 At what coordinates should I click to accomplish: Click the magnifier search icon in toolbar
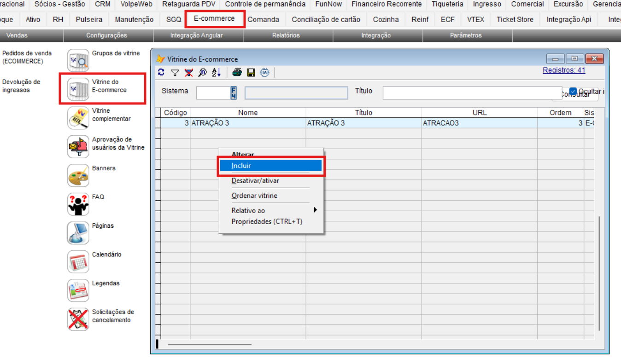(x=202, y=72)
